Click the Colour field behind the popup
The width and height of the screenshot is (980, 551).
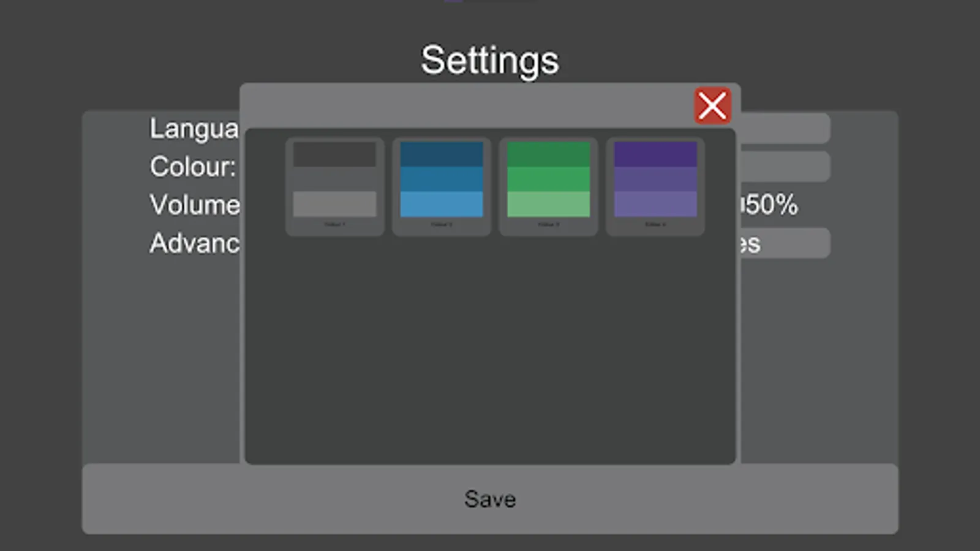coord(785,167)
